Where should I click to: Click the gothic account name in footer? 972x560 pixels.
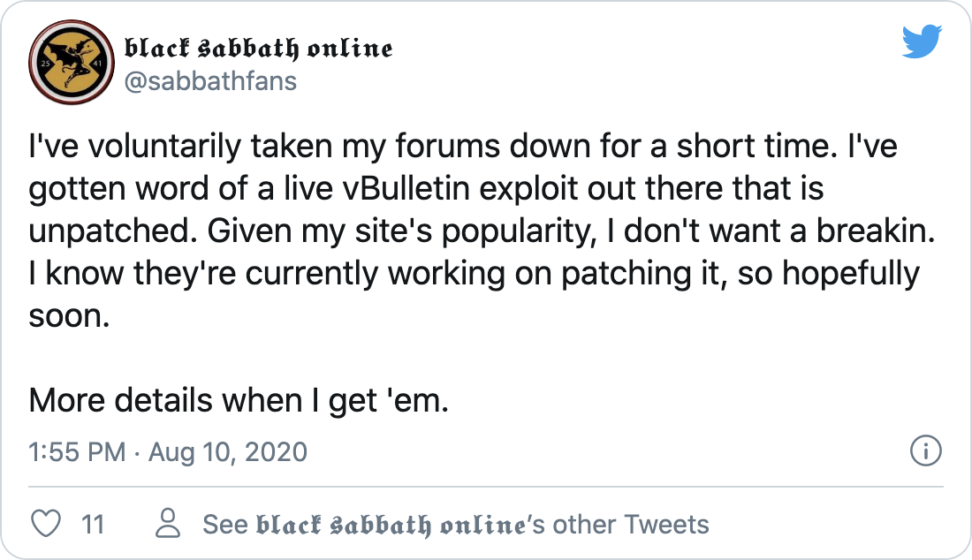(x=391, y=525)
